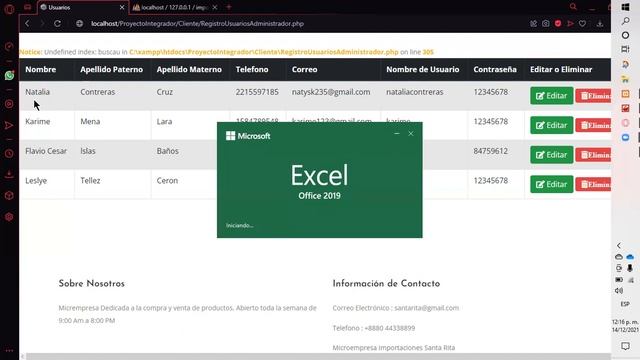Click the volume speaker tray icon
640x360 pixels.
pos(619,291)
